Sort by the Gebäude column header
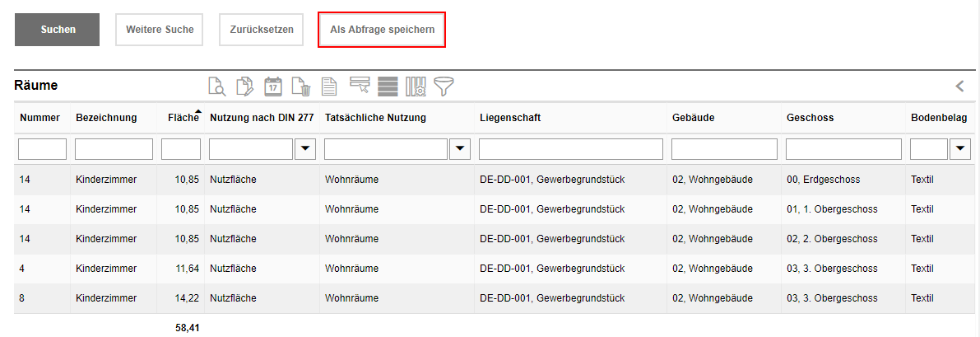Image resolution: width=980 pixels, height=337 pixels. pos(694,118)
